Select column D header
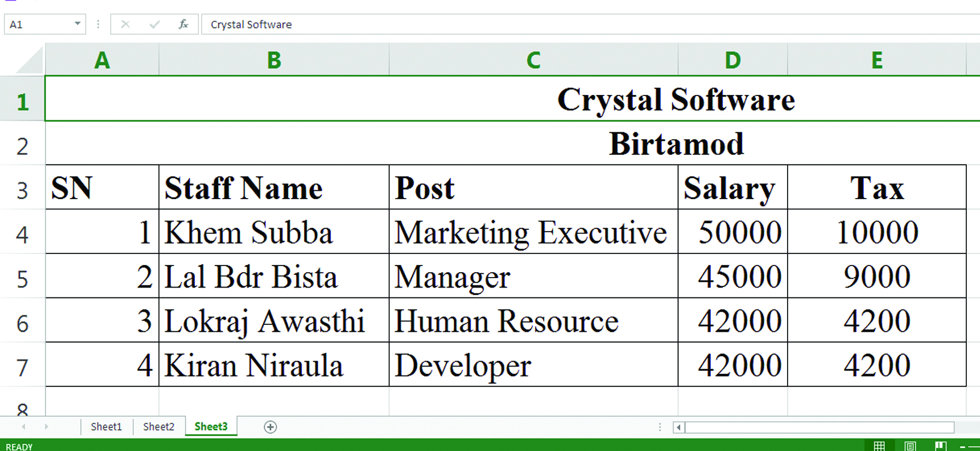Image resolution: width=980 pixels, height=451 pixels. pos(733,60)
